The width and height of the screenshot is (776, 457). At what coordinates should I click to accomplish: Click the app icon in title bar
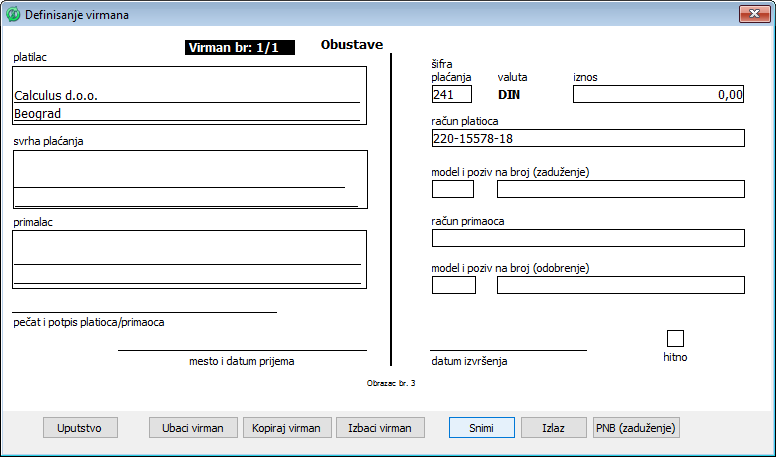point(13,15)
